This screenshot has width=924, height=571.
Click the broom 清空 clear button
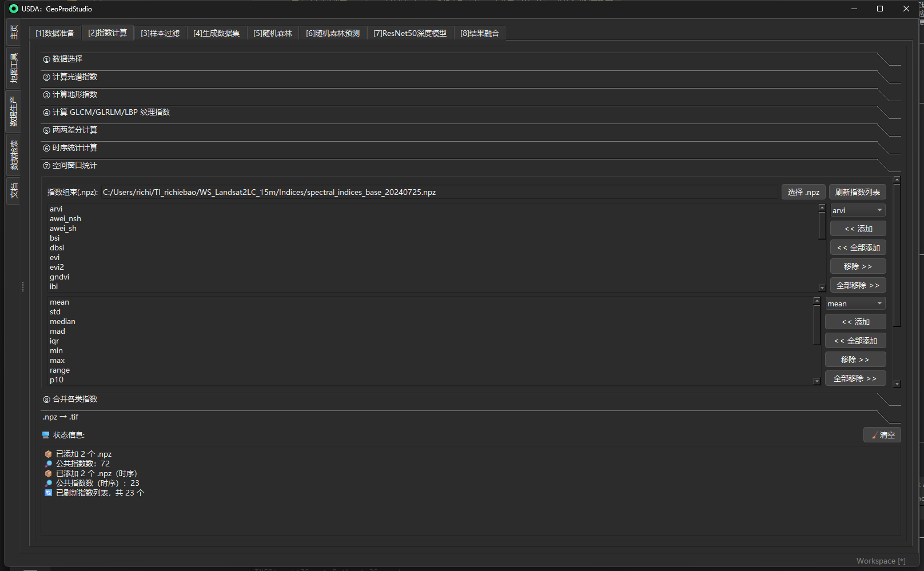(x=882, y=435)
